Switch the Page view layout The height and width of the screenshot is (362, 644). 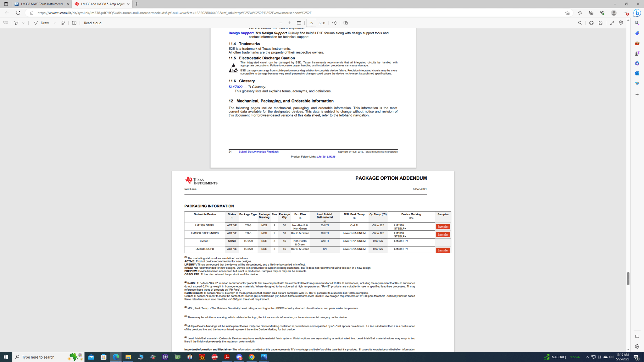coord(346,23)
